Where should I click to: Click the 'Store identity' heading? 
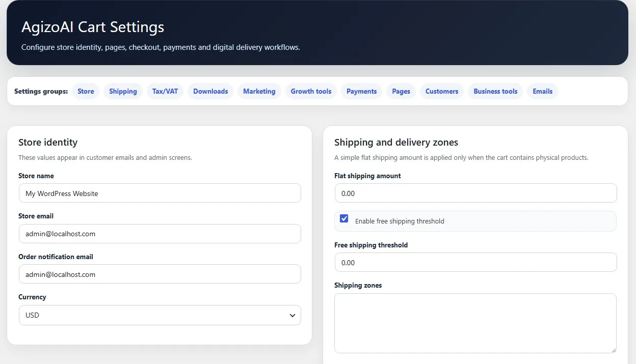(48, 142)
